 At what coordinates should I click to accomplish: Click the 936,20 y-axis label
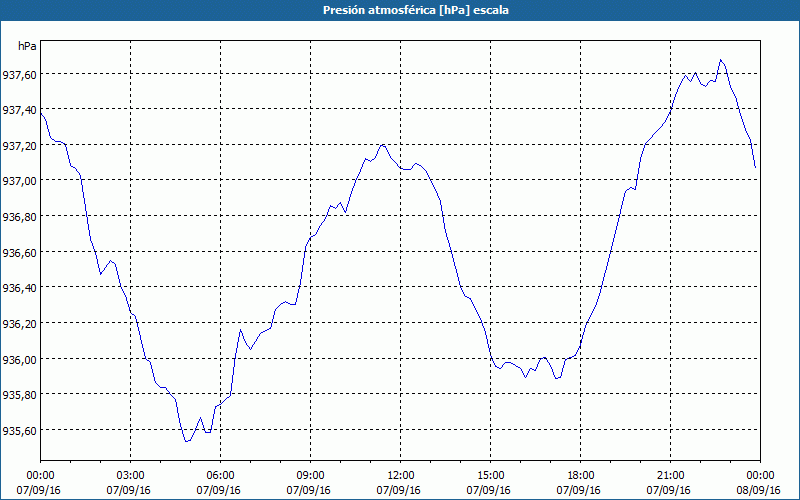click(19, 324)
